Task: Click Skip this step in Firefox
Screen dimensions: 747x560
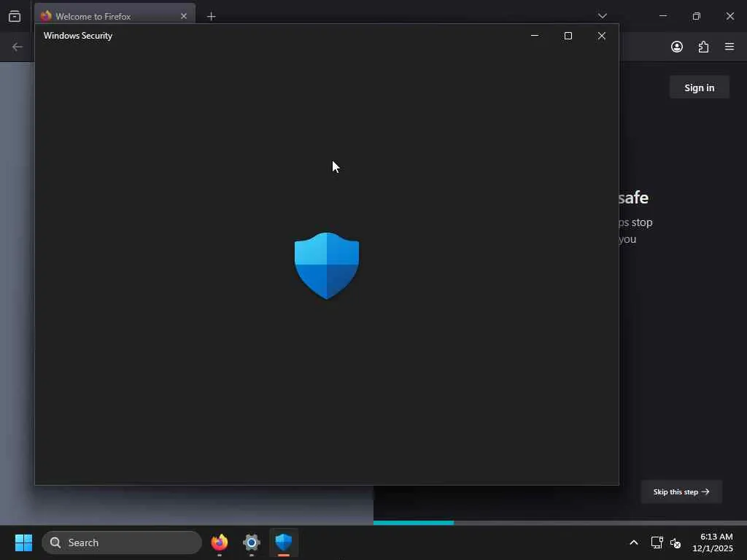Action: (x=681, y=492)
